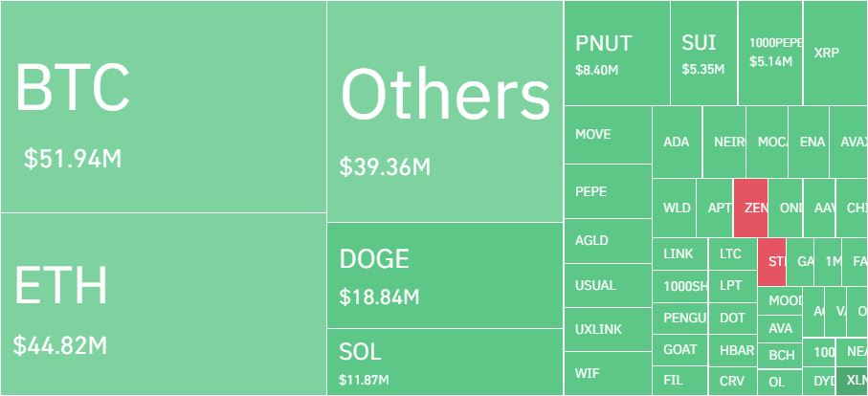
Task: Click the PNUT $8.40M tile
Action: click(617, 53)
